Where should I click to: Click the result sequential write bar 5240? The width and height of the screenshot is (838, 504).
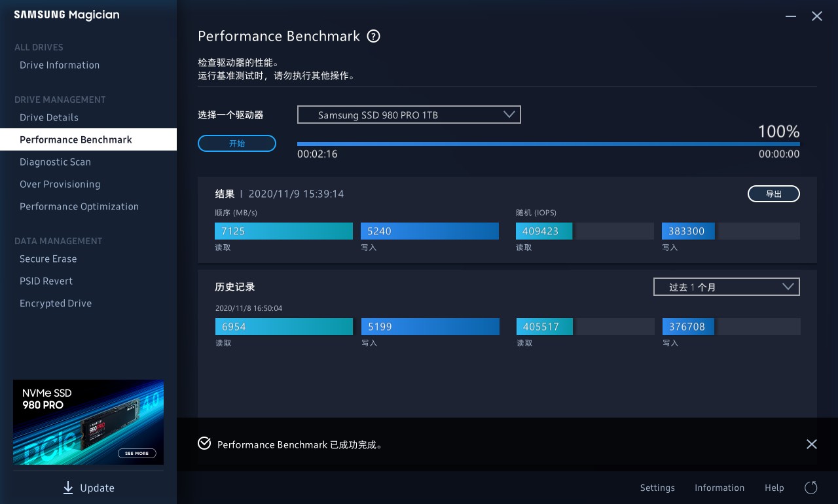[429, 231]
